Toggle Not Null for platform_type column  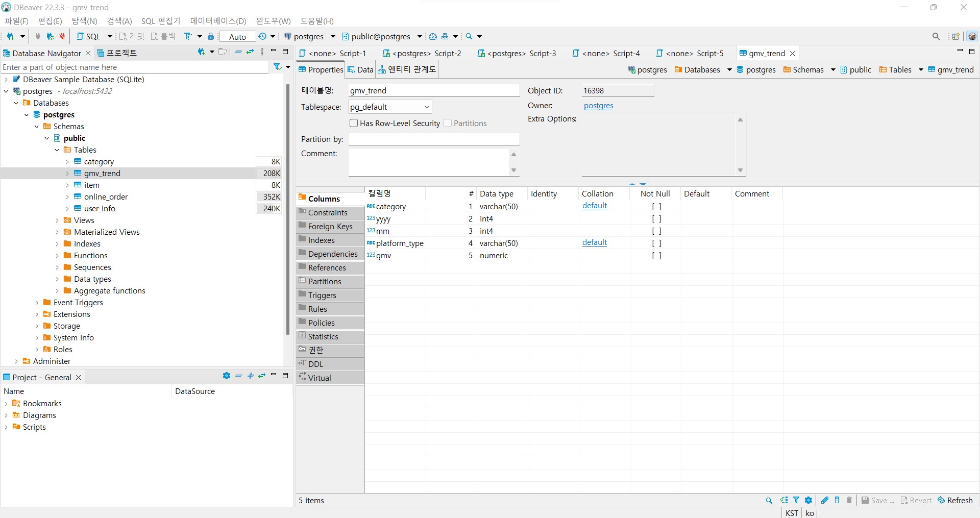[x=656, y=243]
